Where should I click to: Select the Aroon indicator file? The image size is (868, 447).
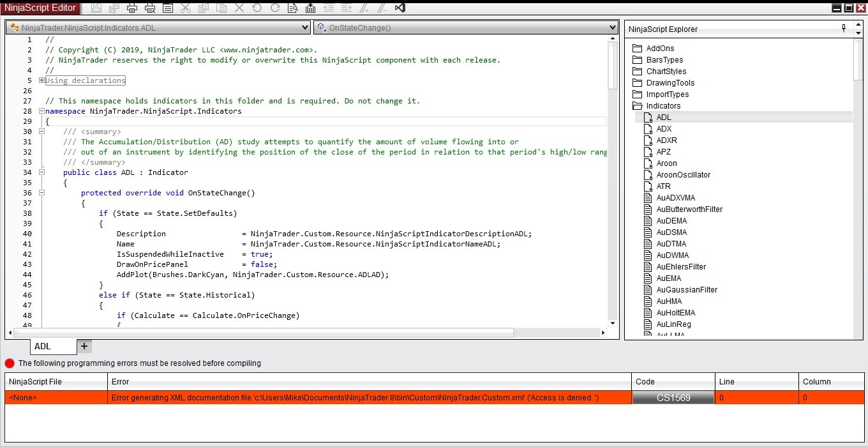(659, 163)
